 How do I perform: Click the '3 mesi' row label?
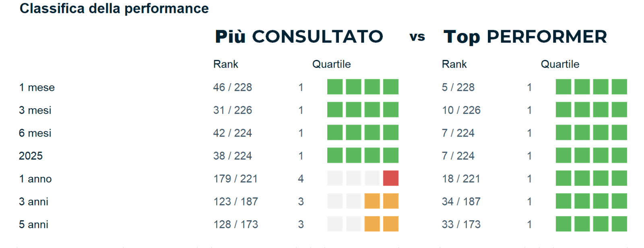[x=35, y=110]
